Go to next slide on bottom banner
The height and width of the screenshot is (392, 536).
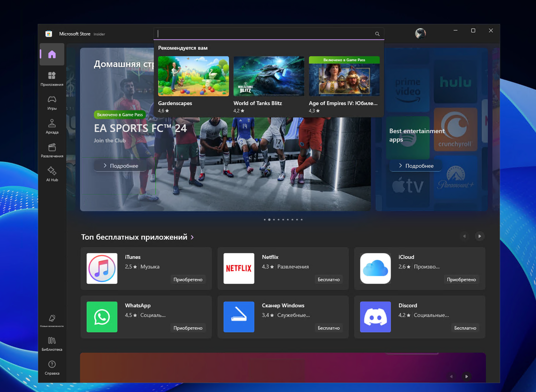(x=466, y=376)
